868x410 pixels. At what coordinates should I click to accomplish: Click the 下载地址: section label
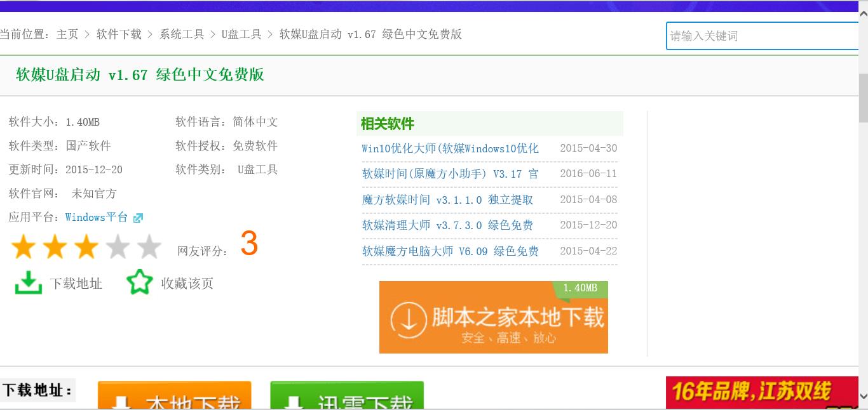[38, 390]
